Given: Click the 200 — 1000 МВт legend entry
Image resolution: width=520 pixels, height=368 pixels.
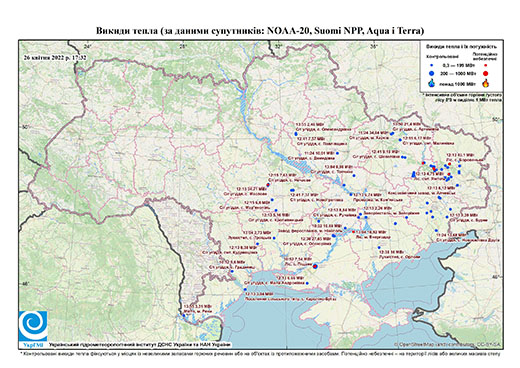Looking at the screenshot, I should coord(458,73).
